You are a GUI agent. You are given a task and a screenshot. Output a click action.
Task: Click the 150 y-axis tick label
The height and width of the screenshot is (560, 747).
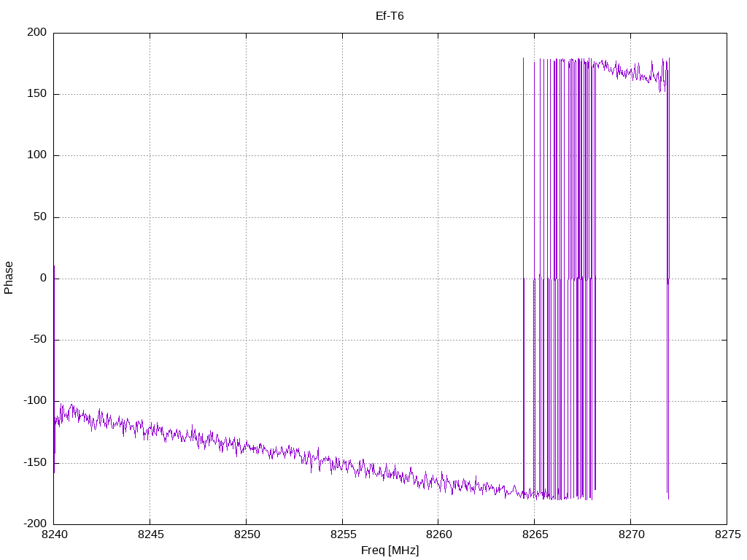(37, 94)
